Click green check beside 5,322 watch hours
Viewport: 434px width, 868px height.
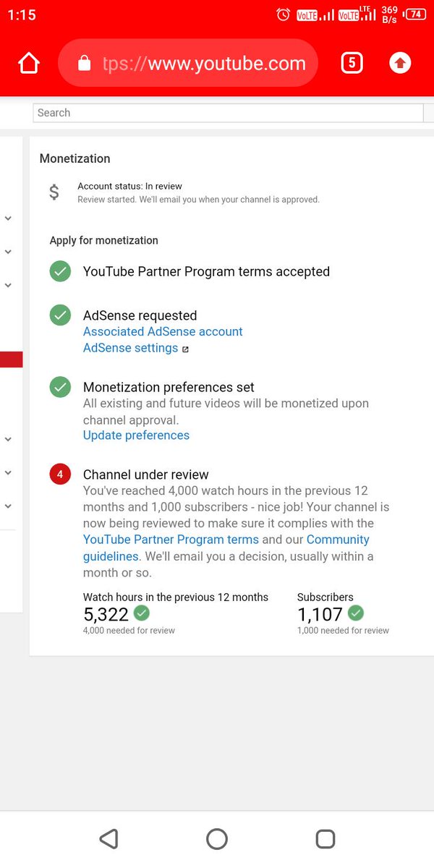point(142,613)
